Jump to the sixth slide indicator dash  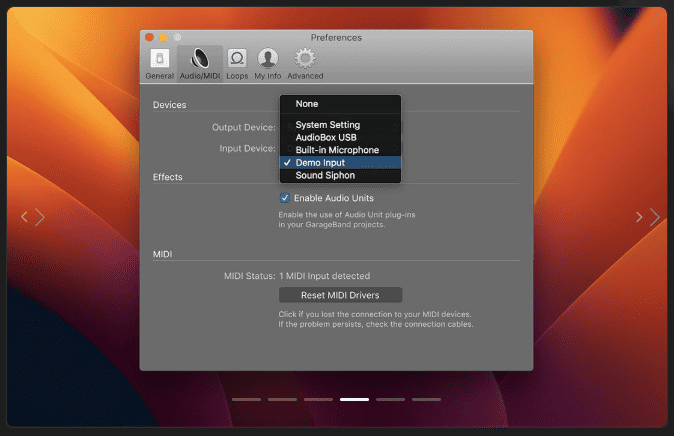pos(426,399)
